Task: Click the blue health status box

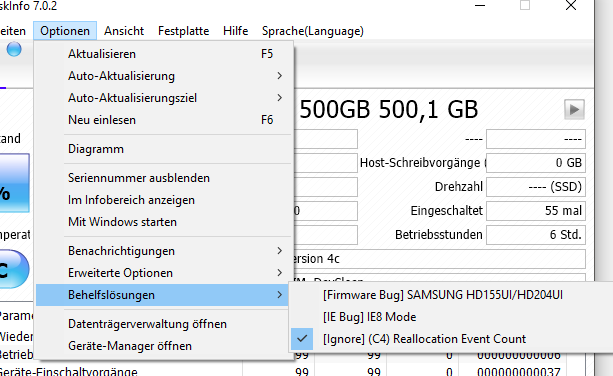Action: pyautogui.click(x=14, y=183)
